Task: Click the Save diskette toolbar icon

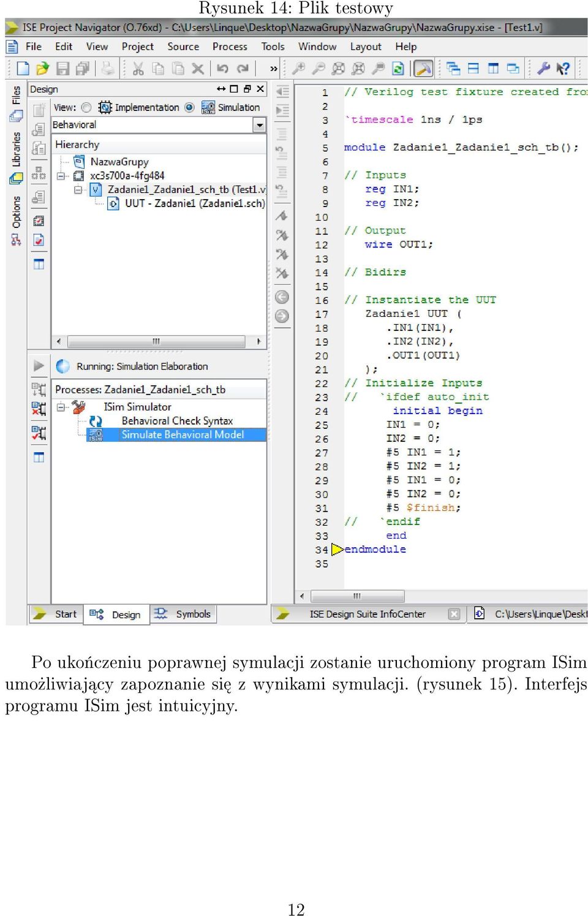Action: 62,69
